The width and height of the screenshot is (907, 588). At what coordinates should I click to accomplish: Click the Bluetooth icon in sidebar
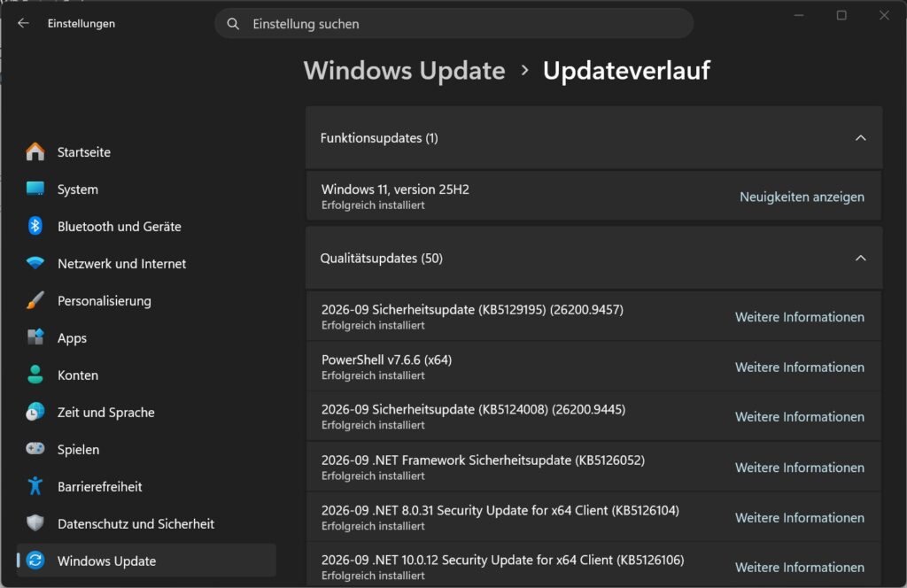pos(35,226)
